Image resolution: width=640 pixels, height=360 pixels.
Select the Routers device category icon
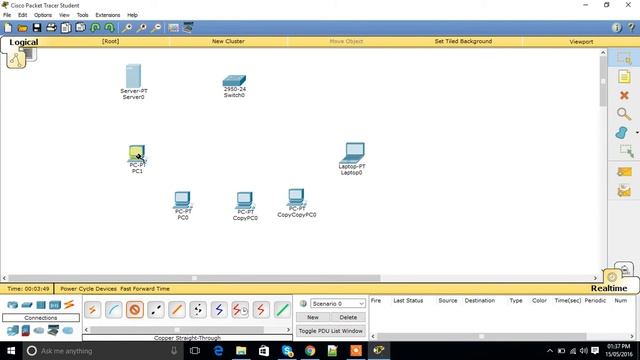point(13,305)
